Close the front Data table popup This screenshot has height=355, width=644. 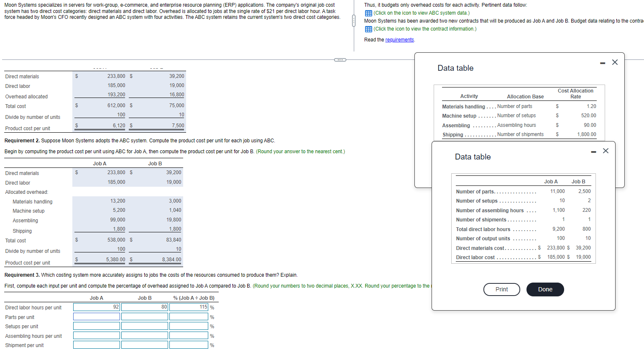tap(606, 151)
